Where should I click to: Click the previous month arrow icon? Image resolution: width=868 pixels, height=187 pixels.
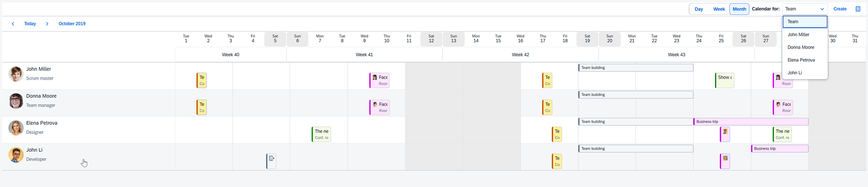pos(13,24)
